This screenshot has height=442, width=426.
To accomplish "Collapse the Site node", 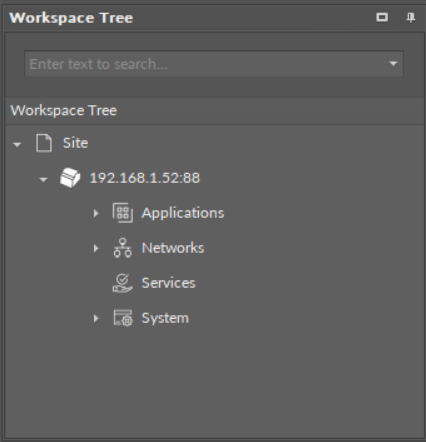I will point(17,145).
